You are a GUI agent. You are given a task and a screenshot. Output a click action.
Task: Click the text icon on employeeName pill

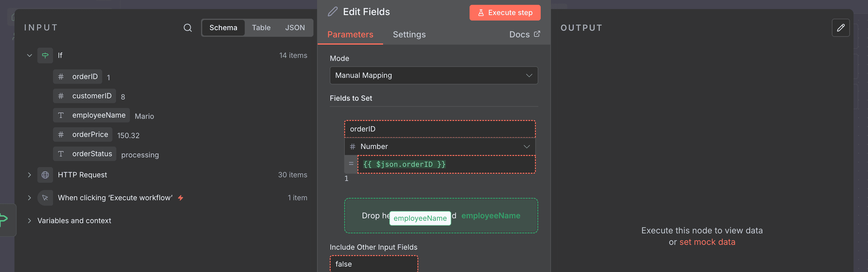(61, 115)
